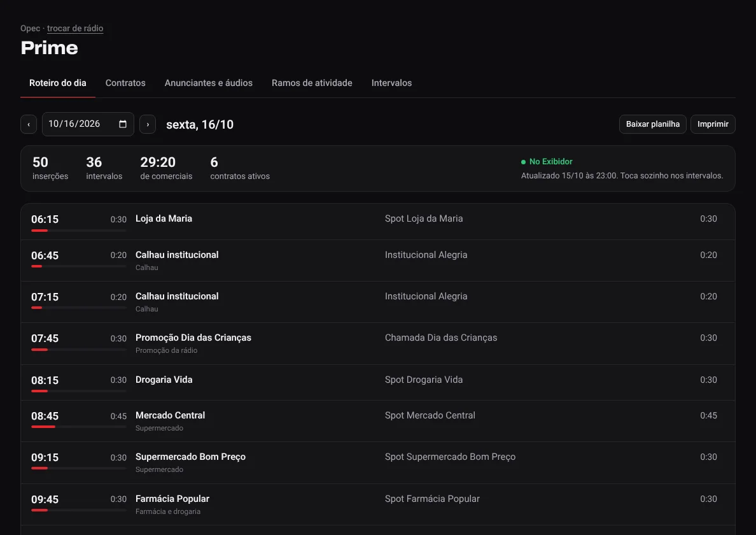Select the 09:45 Farmácia Popular row
This screenshot has width=756, height=535.
coord(378,504)
